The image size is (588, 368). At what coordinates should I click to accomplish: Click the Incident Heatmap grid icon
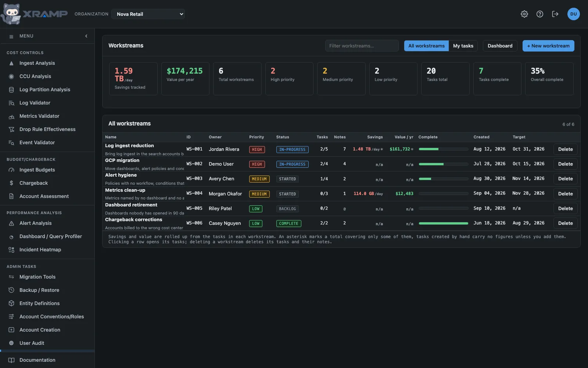(x=11, y=250)
